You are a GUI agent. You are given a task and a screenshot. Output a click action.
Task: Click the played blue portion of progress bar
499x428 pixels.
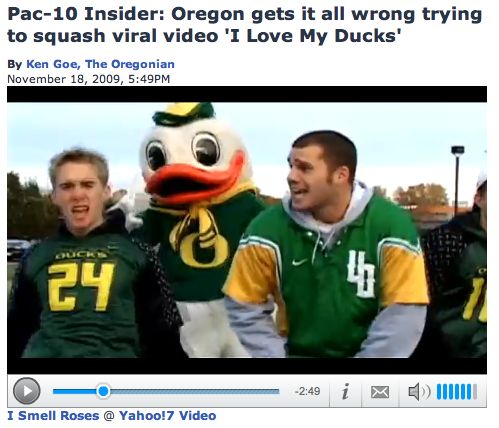(x=75, y=391)
